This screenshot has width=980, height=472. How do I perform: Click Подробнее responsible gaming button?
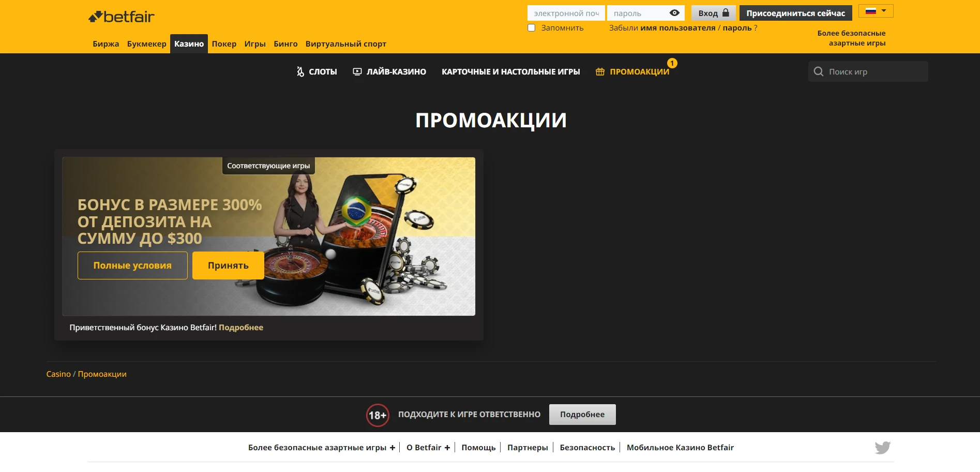pyautogui.click(x=582, y=415)
